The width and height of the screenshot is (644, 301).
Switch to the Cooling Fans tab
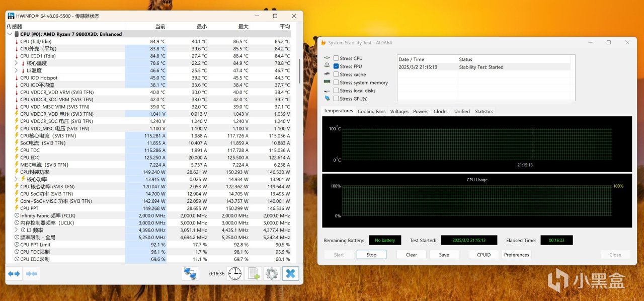[x=372, y=111]
